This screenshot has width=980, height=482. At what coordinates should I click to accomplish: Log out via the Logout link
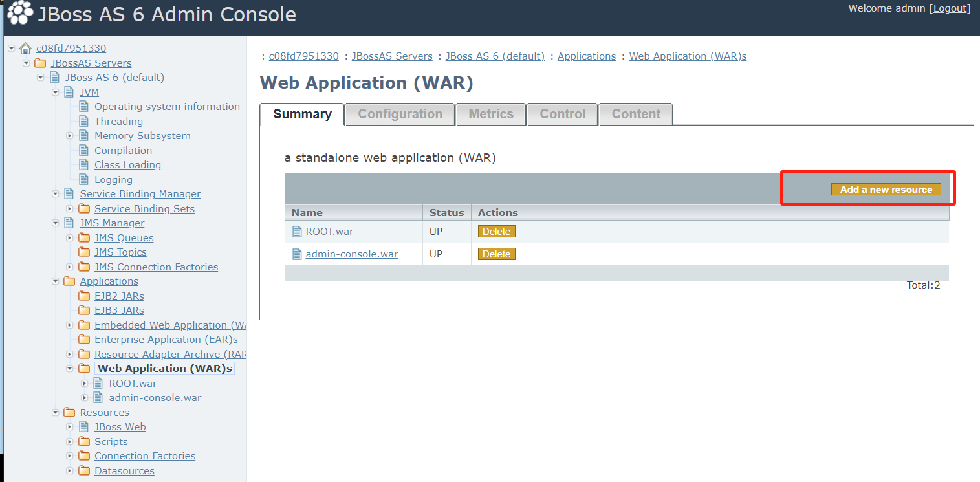(x=950, y=8)
